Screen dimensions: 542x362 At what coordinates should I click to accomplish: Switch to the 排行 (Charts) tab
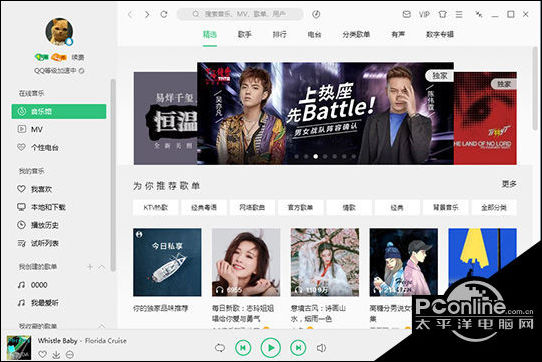(x=279, y=34)
